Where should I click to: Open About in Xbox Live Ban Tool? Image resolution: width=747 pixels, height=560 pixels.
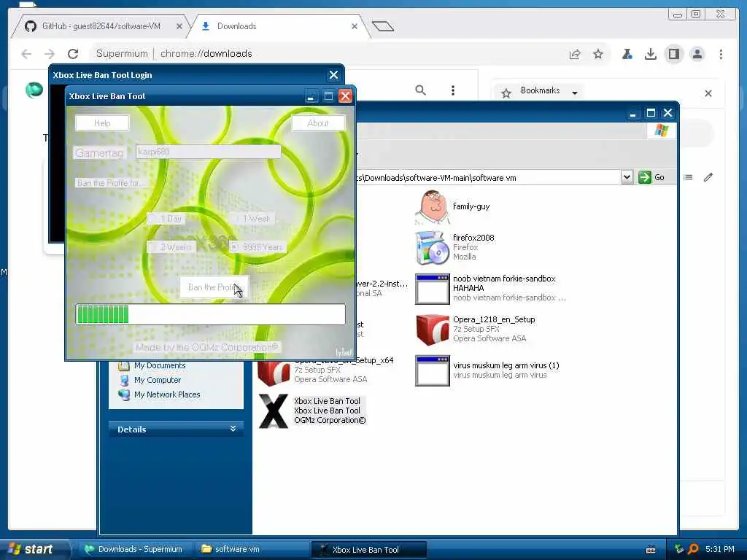[x=318, y=122]
